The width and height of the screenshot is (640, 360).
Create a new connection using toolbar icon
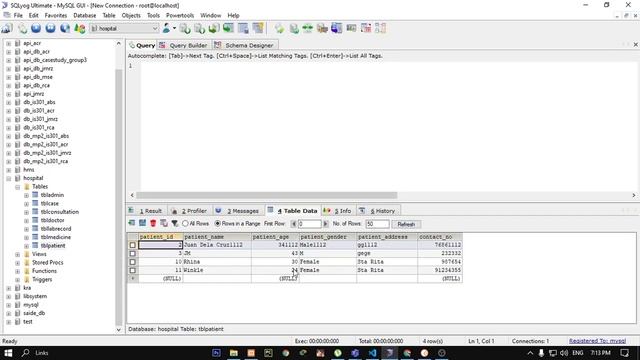click(7, 28)
